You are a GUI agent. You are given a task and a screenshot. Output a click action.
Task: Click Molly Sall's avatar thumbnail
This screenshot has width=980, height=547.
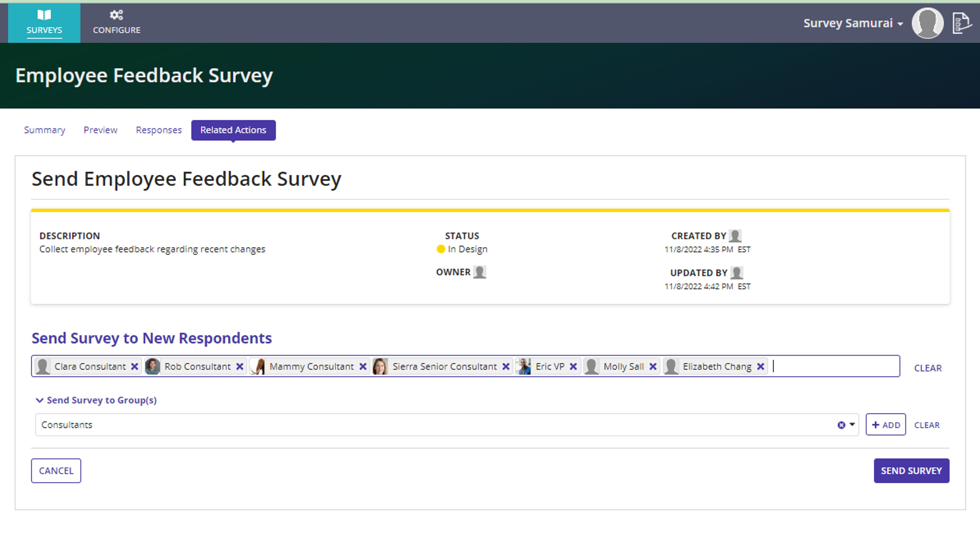pyautogui.click(x=592, y=366)
